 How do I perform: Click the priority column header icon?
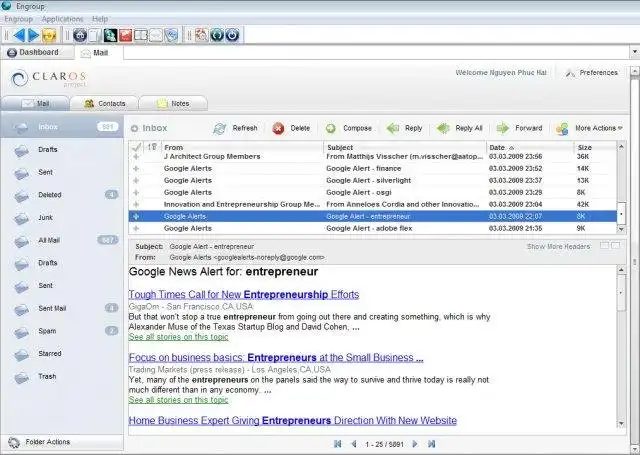click(x=152, y=147)
